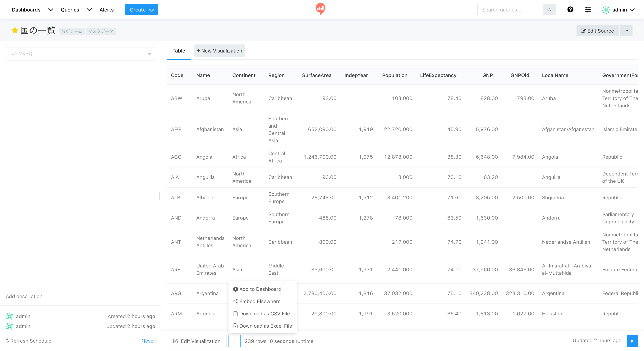Run query with blue play button
Image resolution: width=644 pixels, height=351 pixels.
[x=632, y=341]
